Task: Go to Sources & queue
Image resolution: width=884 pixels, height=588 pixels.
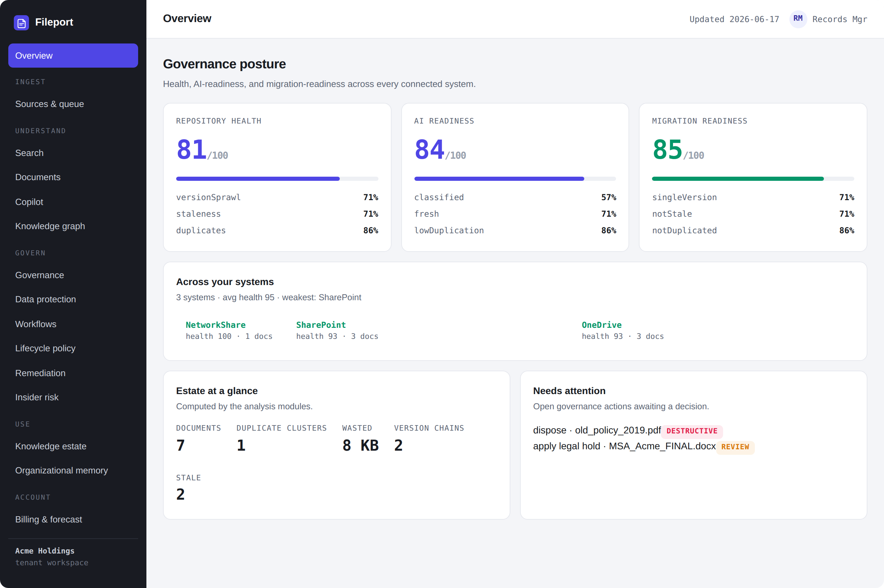Action: [x=73, y=104]
